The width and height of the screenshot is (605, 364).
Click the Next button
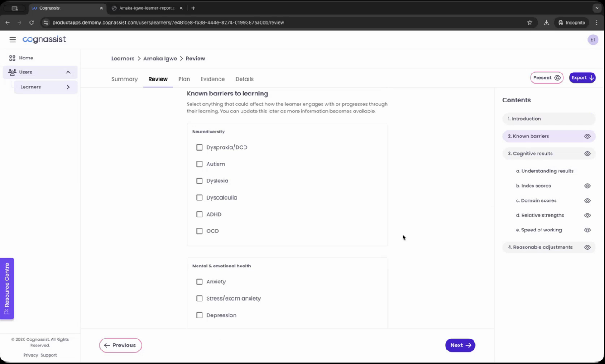tap(460, 345)
